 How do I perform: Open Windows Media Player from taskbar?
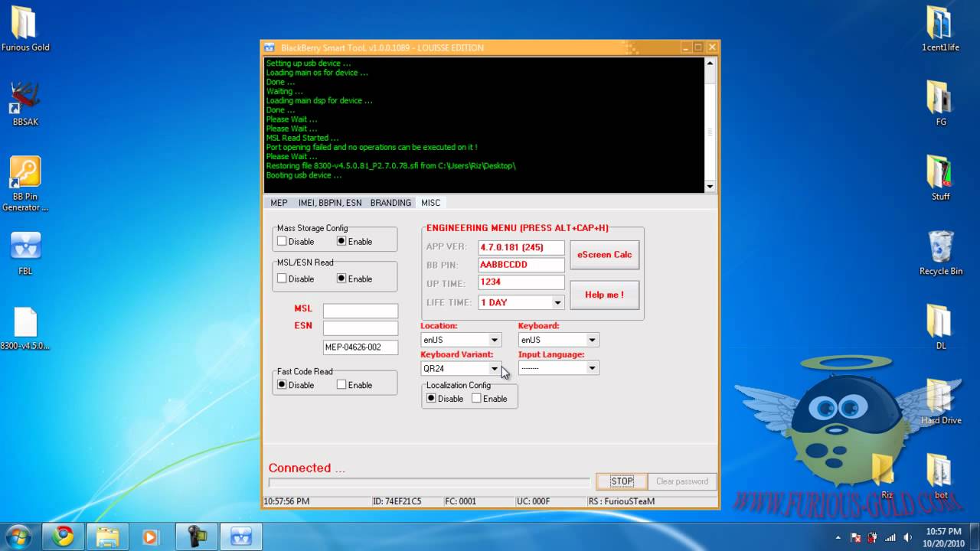coord(152,536)
